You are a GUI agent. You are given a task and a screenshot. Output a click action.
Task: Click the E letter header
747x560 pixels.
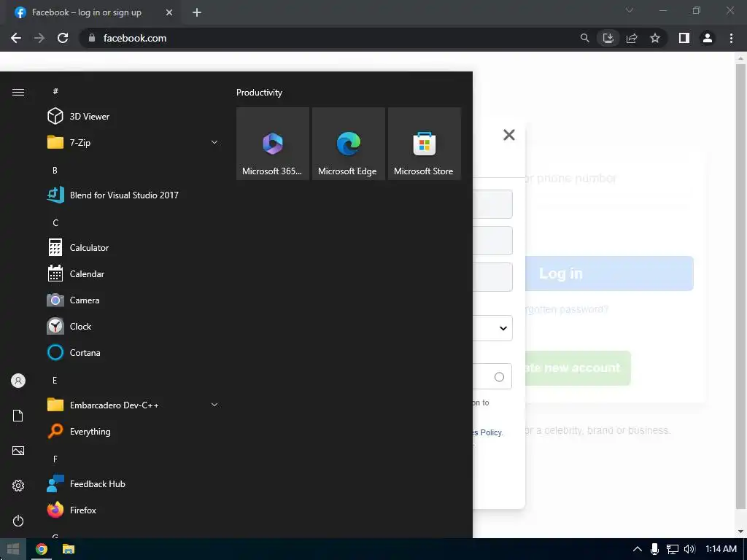[x=55, y=380]
